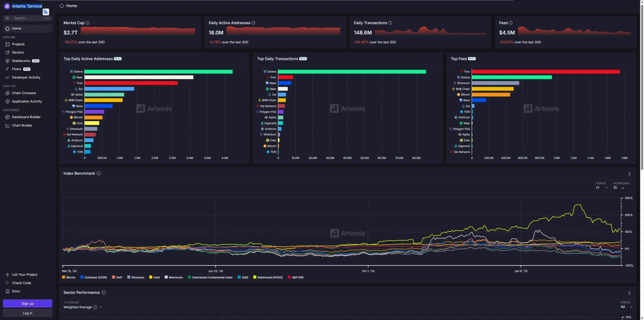Click the Stablecoins coin icon

click(x=8, y=61)
